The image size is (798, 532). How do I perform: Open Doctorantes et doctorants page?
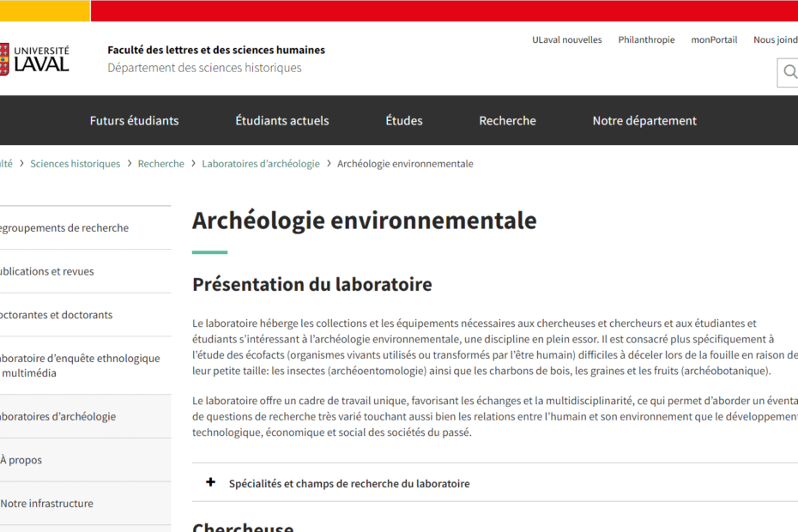coord(55,315)
